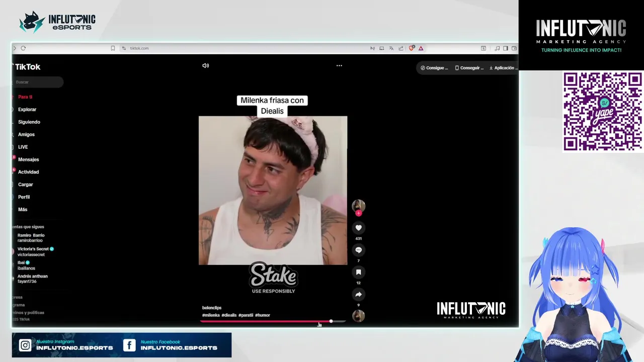Open the music note browser toolbar icon

[x=497, y=48]
